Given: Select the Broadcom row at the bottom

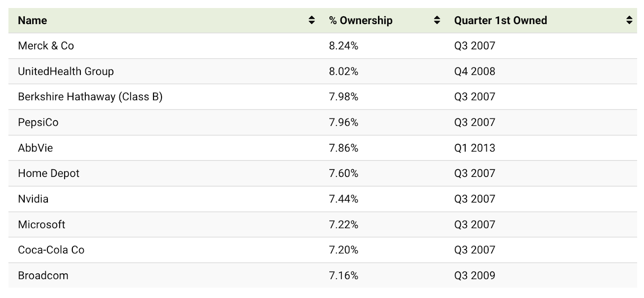Looking at the screenshot, I should tap(43, 275).
